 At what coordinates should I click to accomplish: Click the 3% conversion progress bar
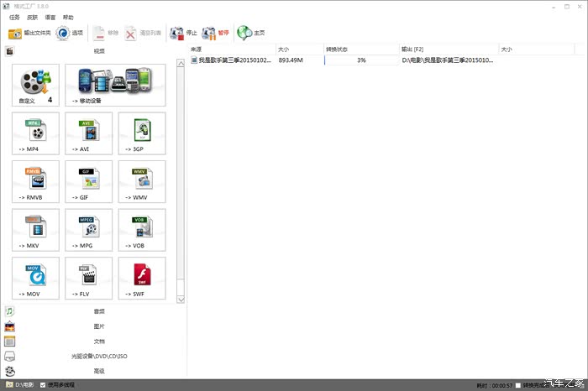pos(361,60)
